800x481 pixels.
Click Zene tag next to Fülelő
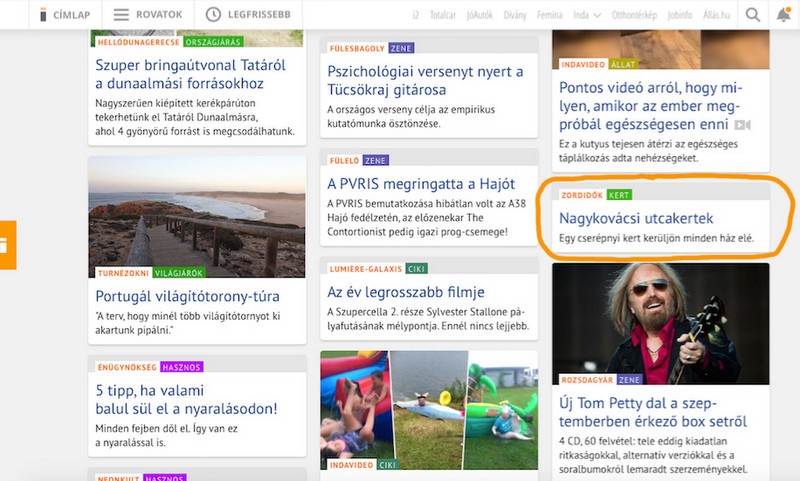pos(376,161)
